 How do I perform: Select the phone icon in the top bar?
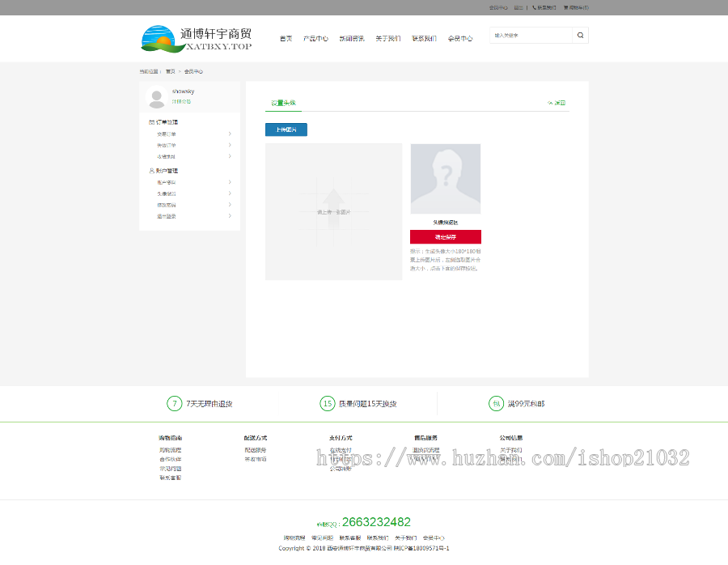click(533, 7)
